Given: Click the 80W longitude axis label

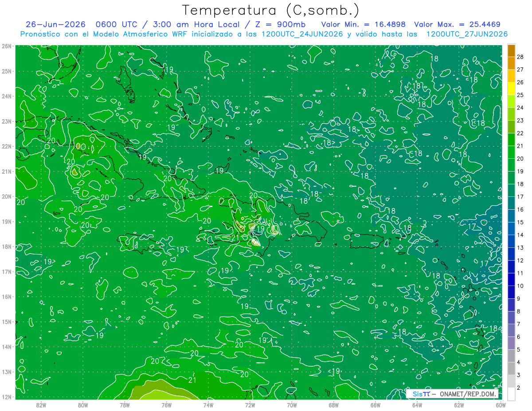Looking at the screenshot, I should point(82,405).
